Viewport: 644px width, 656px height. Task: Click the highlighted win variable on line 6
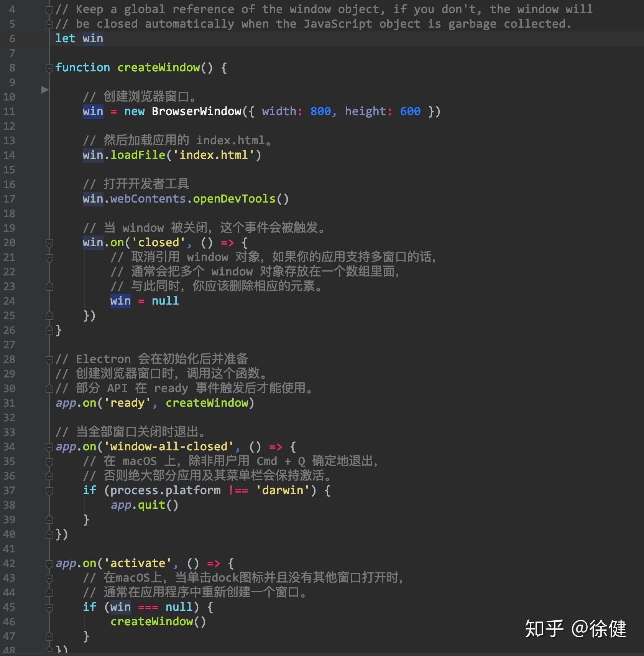click(92, 38)
